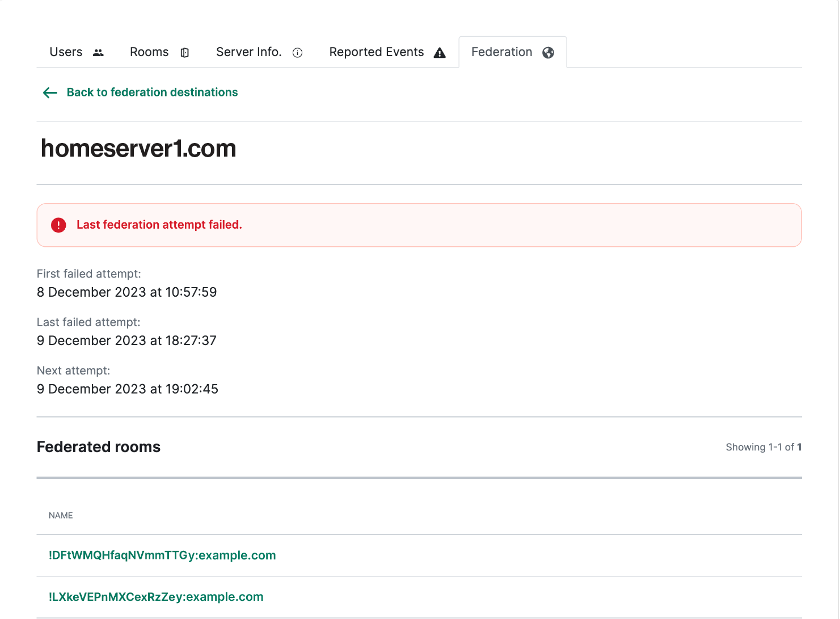Screen dimensions: 840x619
Task: Click the homeserver1.com heading
Action: [138, 149]
